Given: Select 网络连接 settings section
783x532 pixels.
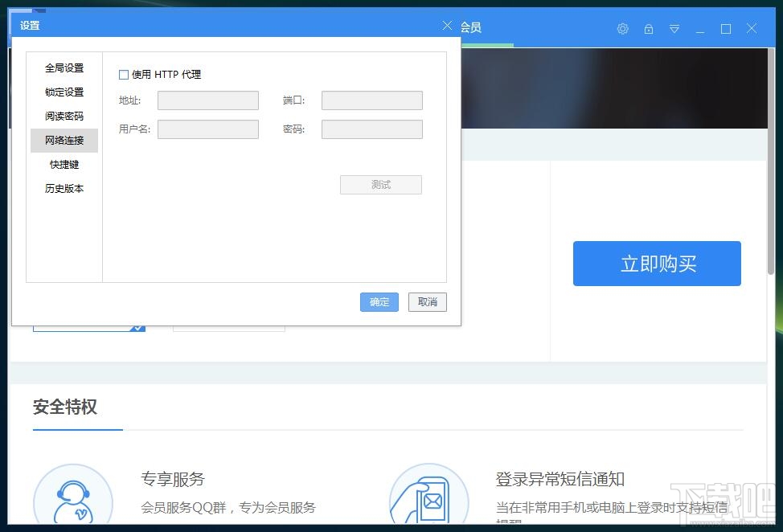Looking at the screenshot, I should click(64, 141).
